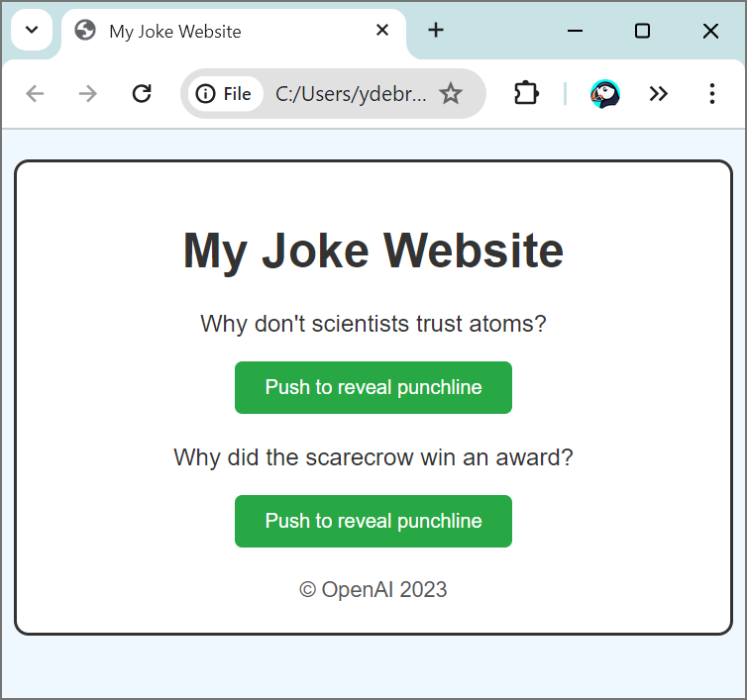
Task: Click the '© OpenAI 2023' footer text
Action: tap(373, 589)
